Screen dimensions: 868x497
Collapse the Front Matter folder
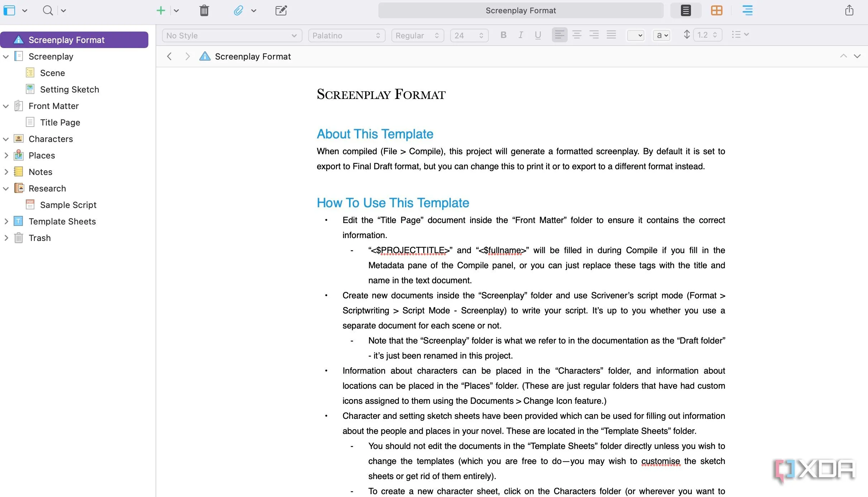pyautogui.click(x=6, y=106)
